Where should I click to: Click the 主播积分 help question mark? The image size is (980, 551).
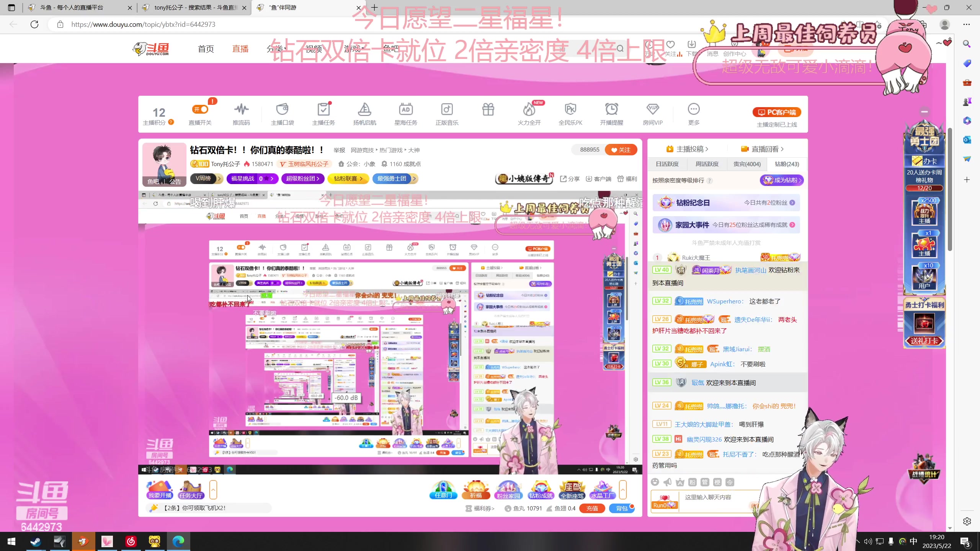pos(171,122)
